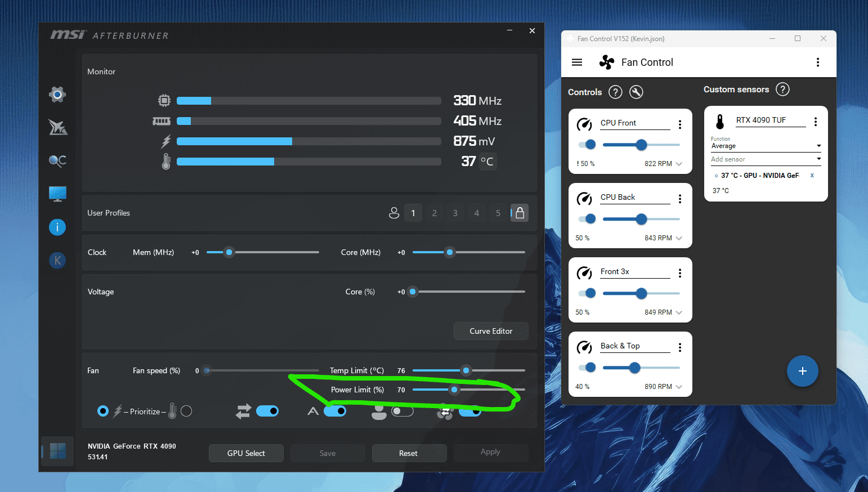
Task: Click the blue plus add button
Action: tap(803, 371)
